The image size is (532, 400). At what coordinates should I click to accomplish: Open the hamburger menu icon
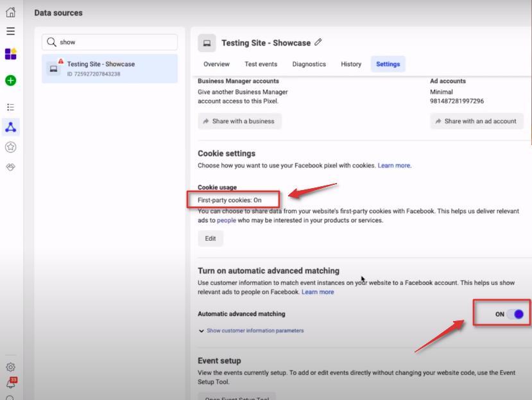(x=10, y=31)
